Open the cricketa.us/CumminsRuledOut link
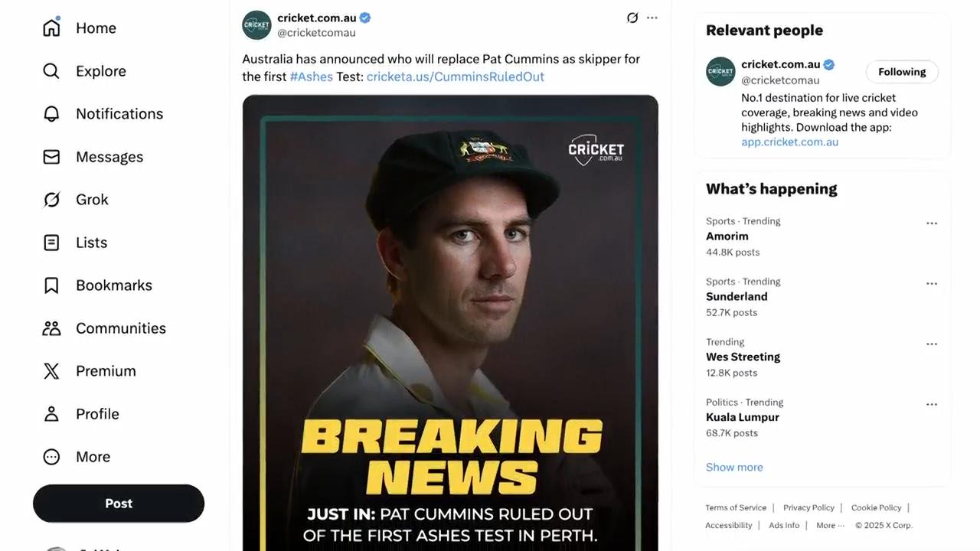The image size is (980, 551). (456, 77)
